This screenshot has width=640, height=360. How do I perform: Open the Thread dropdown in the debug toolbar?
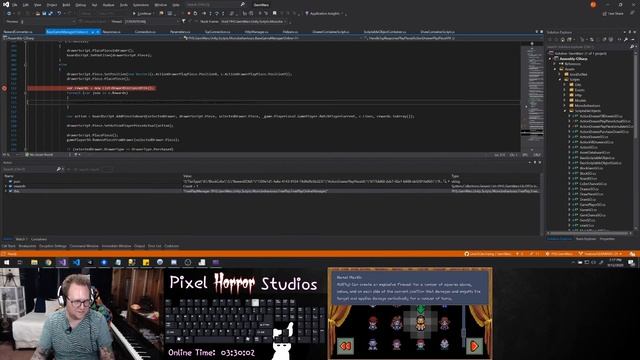pyautogui.click(x=152, y=21)
